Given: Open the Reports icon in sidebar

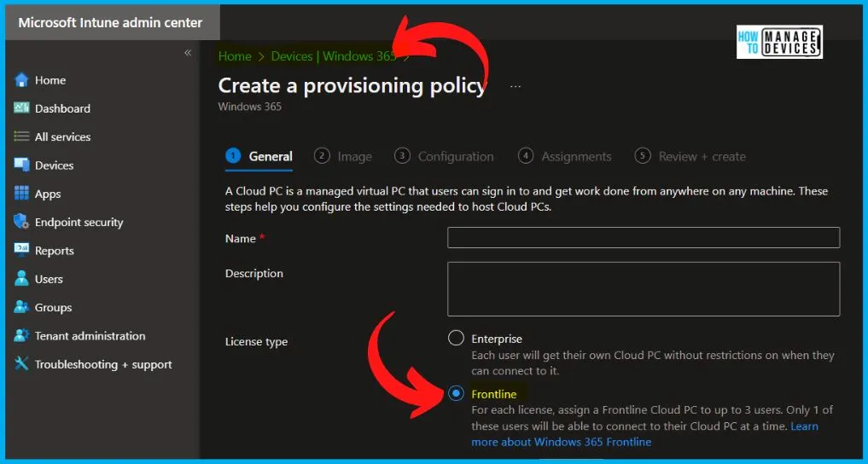Looking at the screenshot, I should 21,251.
